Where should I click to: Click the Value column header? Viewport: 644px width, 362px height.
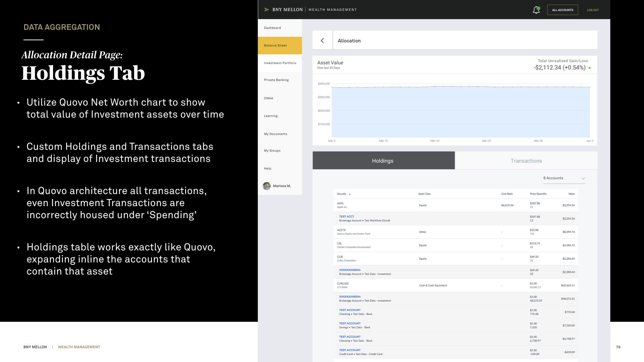click(x=572, y=194)
